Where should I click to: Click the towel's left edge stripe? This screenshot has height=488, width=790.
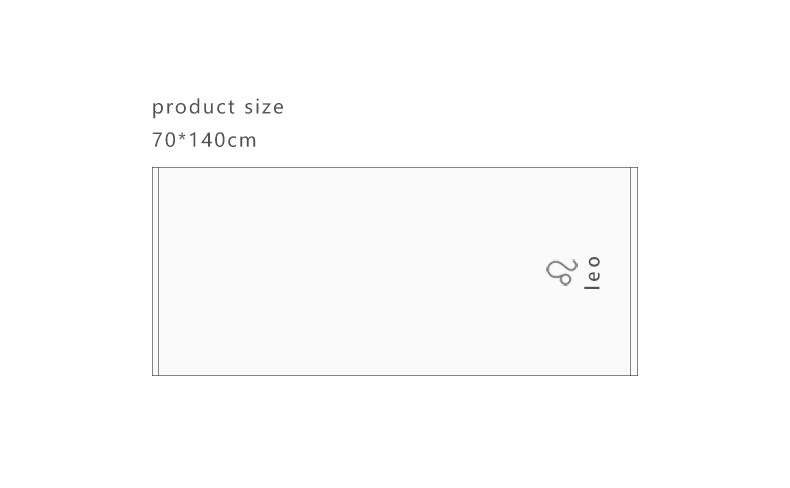156,271
